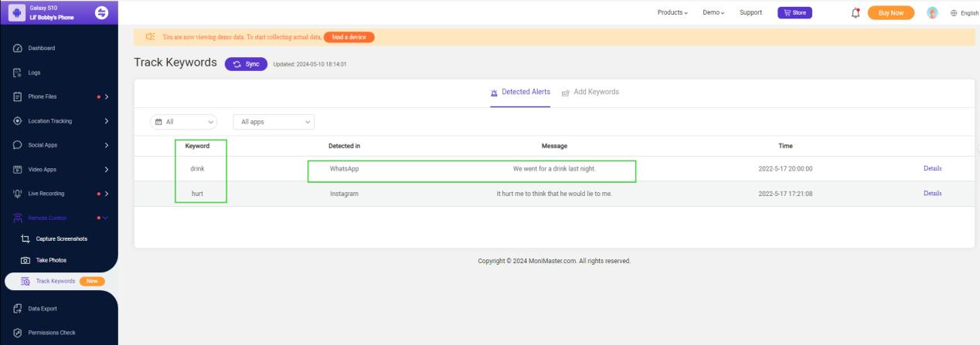
Task: Click time 2022-5-17 20:00:00
Action: 784,168
